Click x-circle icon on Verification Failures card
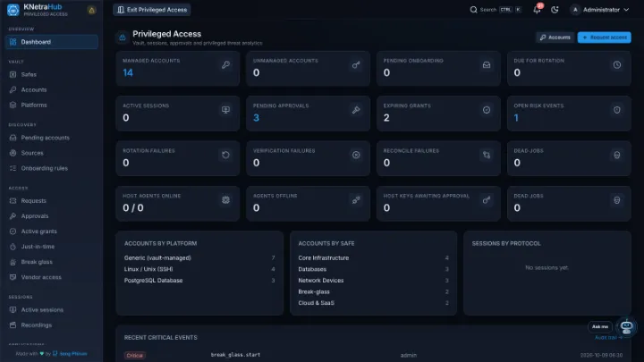 click(356, 156)
